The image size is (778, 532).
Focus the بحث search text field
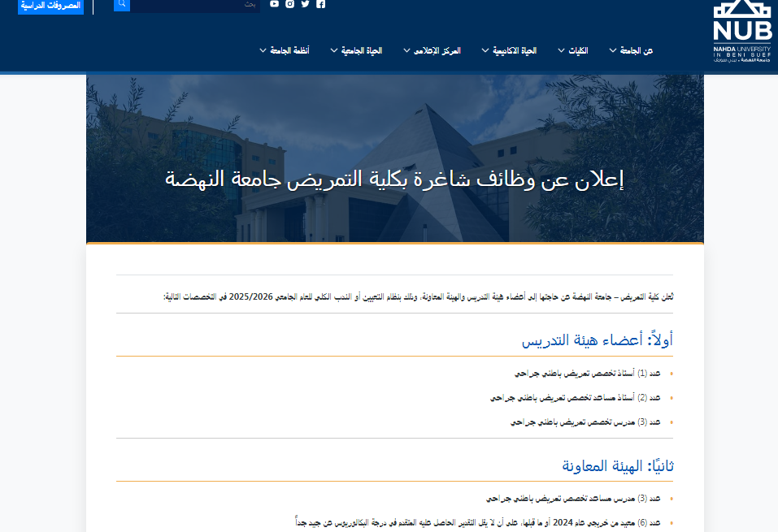(x=195, y=5)
